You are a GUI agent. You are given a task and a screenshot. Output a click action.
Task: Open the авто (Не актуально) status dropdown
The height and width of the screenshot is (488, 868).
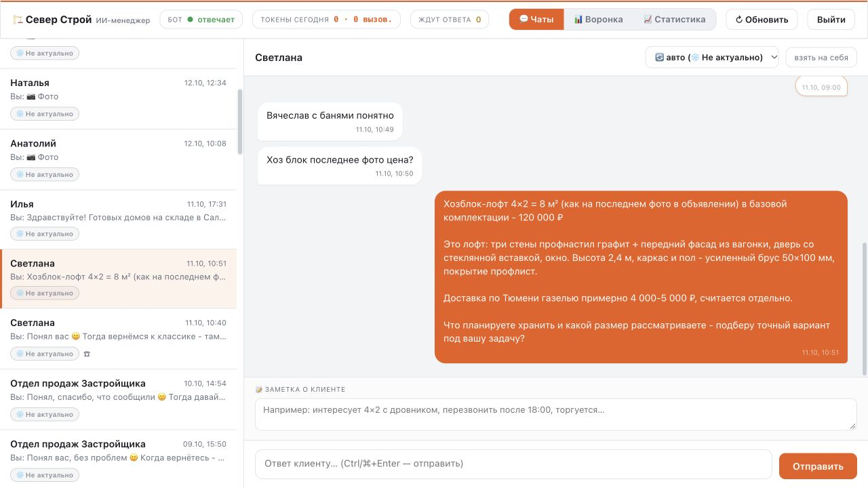[x=713, y=58]
